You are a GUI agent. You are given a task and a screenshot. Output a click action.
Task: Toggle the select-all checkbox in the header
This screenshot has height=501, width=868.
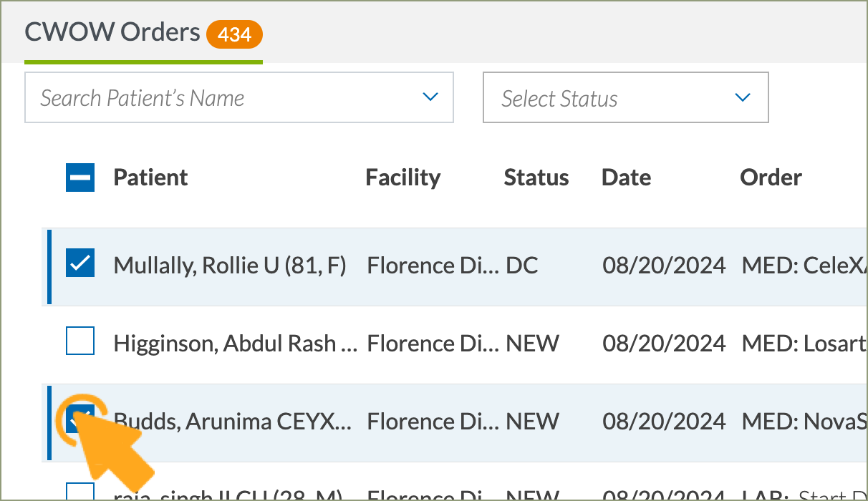pyautogui.click(x=80, y=177)
